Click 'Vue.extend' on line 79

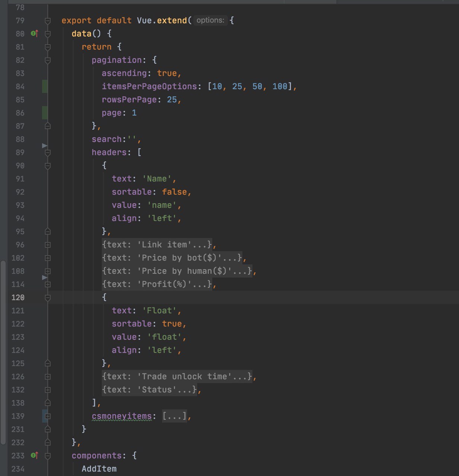point(162,20)
